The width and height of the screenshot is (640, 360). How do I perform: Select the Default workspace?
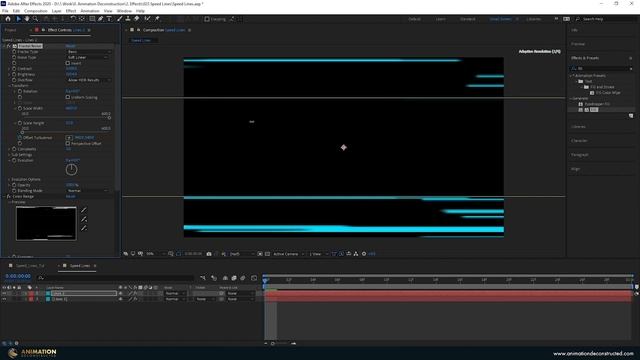[415, 19]
